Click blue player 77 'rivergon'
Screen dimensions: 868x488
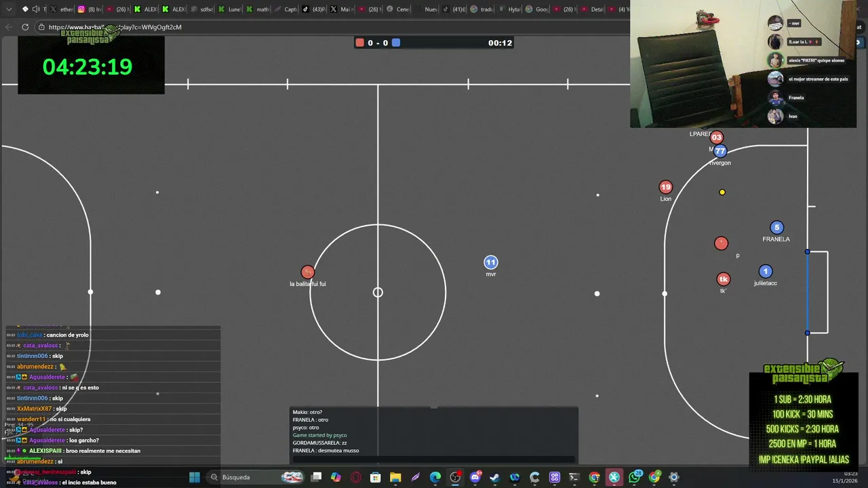(720, 151)
